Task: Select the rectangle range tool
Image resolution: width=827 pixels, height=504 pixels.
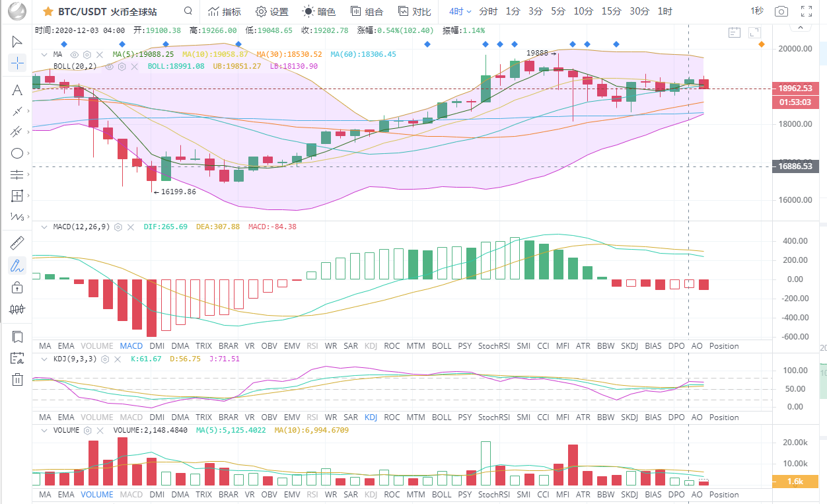Action: 17,196
